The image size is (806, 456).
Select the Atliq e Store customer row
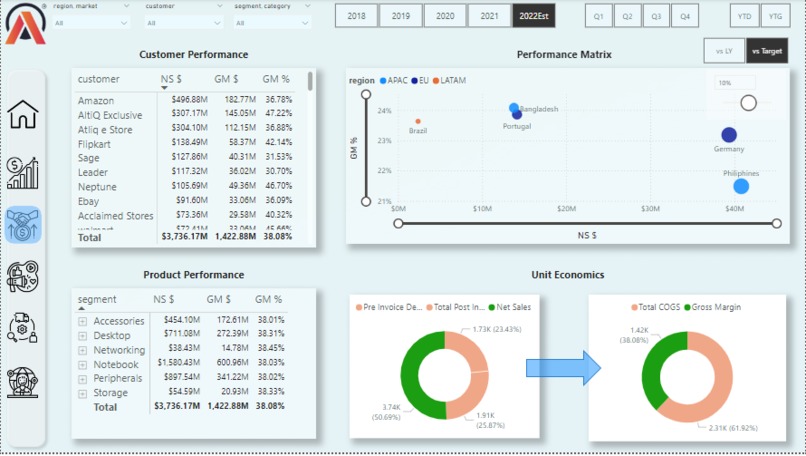tap(185, 129)
